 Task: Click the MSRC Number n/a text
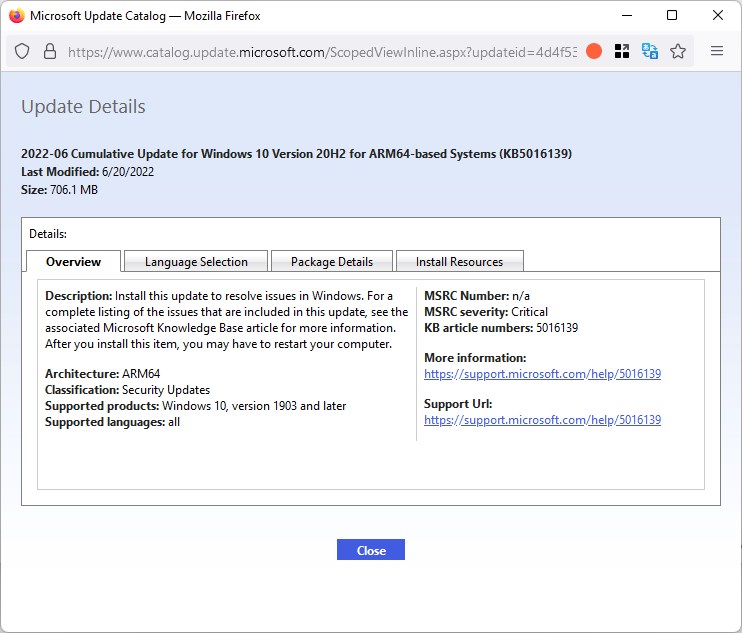click(x=477, y=296)
